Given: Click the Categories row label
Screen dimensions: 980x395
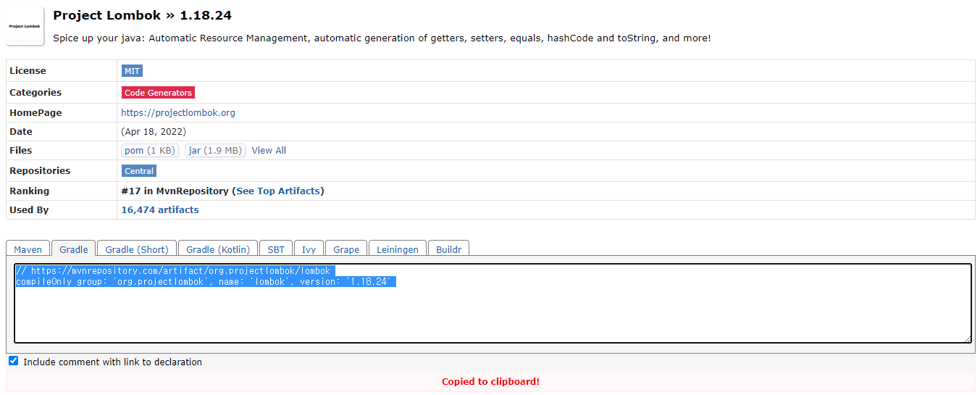Looking at the screenshot, I should 35,93.
